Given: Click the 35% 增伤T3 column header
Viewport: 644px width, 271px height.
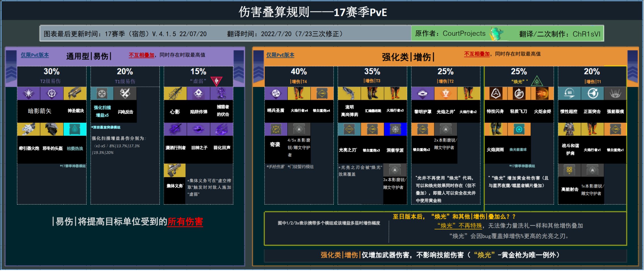Looking at the screenshot, I should coord(372,76).
